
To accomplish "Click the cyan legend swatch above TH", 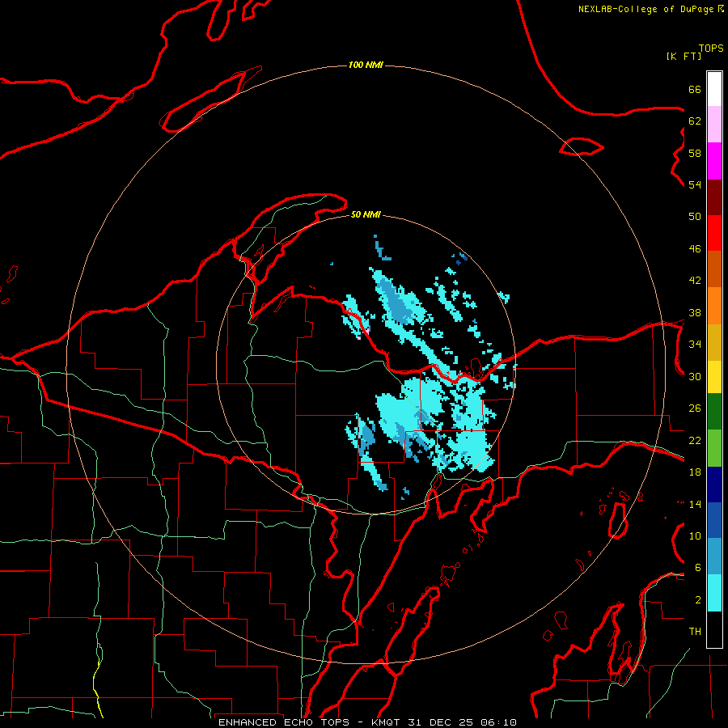I will click(714, 593).
